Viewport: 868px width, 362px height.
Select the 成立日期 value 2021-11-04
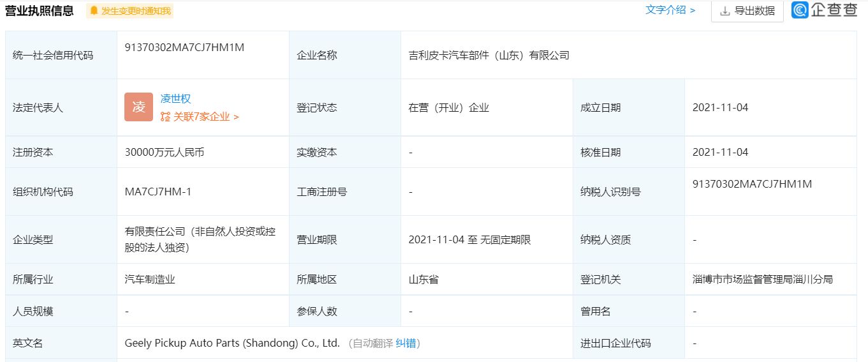coord(721,107)
